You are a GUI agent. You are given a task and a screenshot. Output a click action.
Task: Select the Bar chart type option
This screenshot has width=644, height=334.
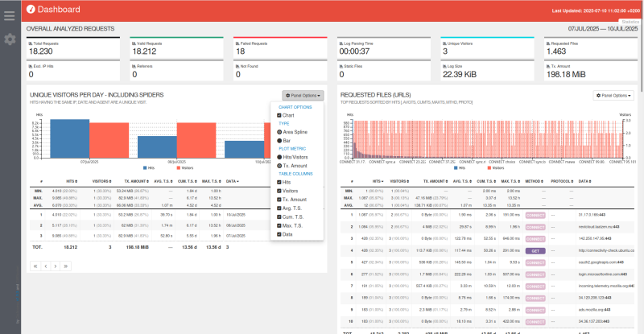pos(279,140)
